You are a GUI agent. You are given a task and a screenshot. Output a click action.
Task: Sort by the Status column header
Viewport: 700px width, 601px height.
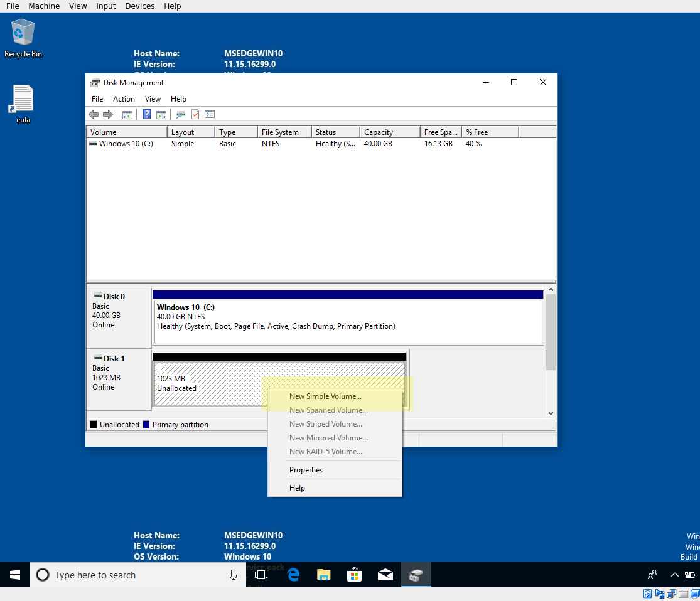tap(336, 132)
